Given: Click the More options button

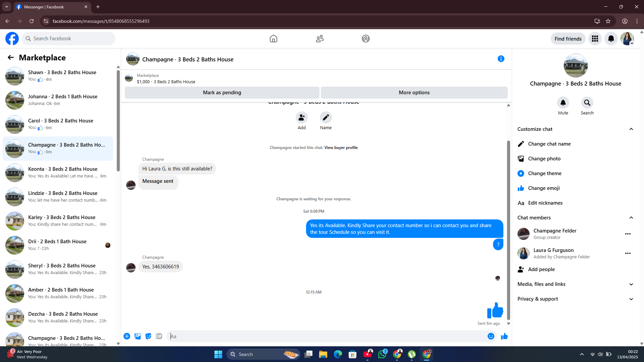Looking at the screenshot, I should pos(414,93).
